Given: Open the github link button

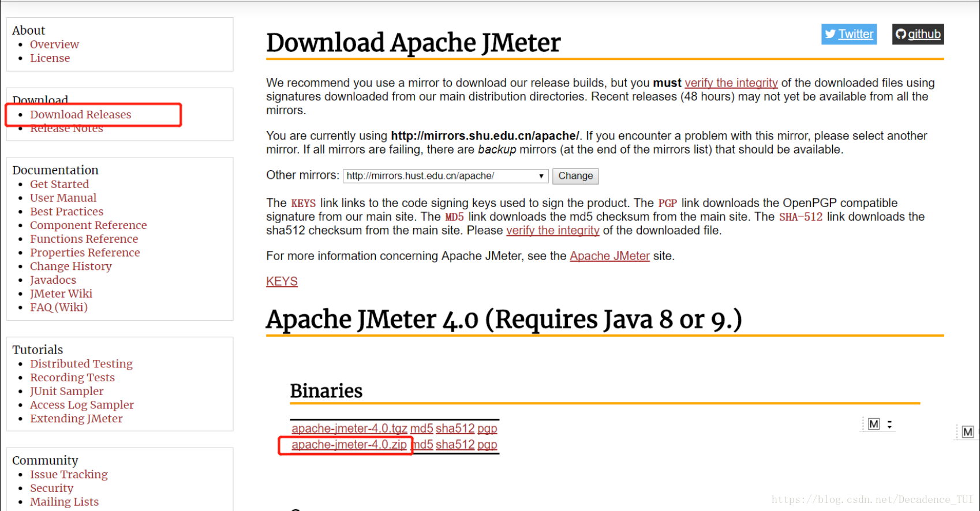Looking at the screenshot, I should coord(918,34).
